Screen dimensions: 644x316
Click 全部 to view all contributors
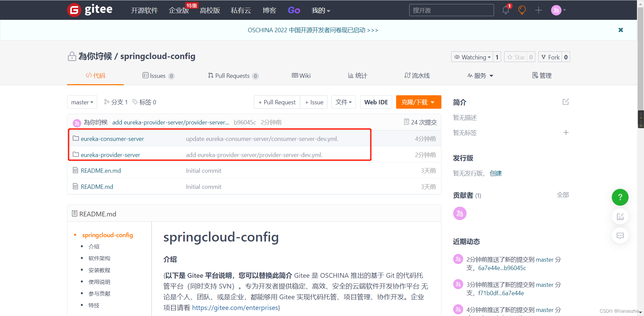point(563,195)
